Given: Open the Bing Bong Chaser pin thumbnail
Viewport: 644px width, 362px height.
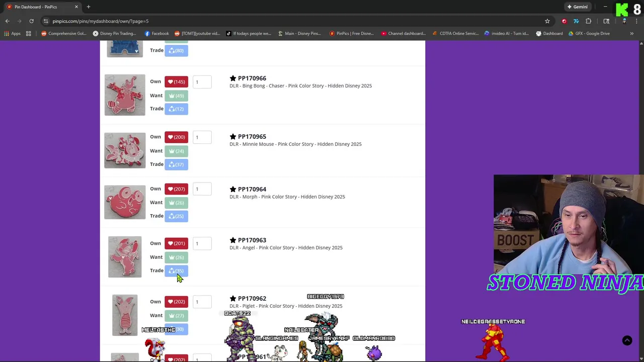Looking at the screenshot, I should coord(125,95).
